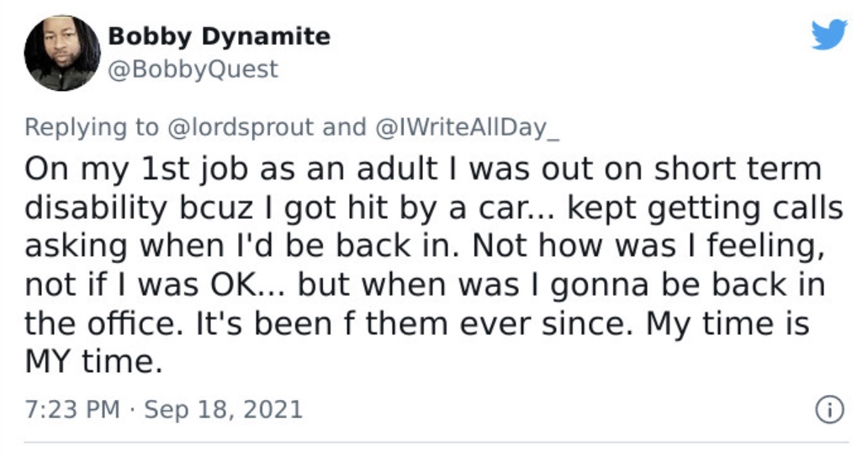Click the horizontal divider below the timestamp
Screen dimensions: 868x453
(437, 442)
